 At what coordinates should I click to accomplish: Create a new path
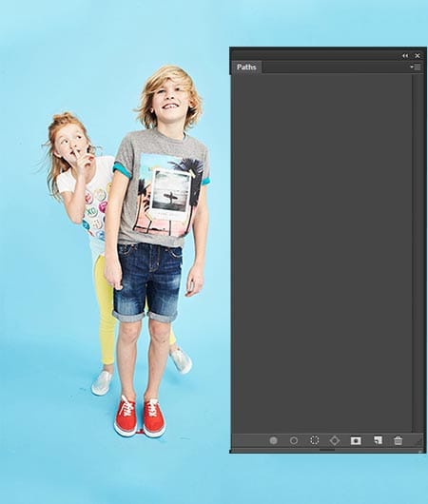coord(378,440)
